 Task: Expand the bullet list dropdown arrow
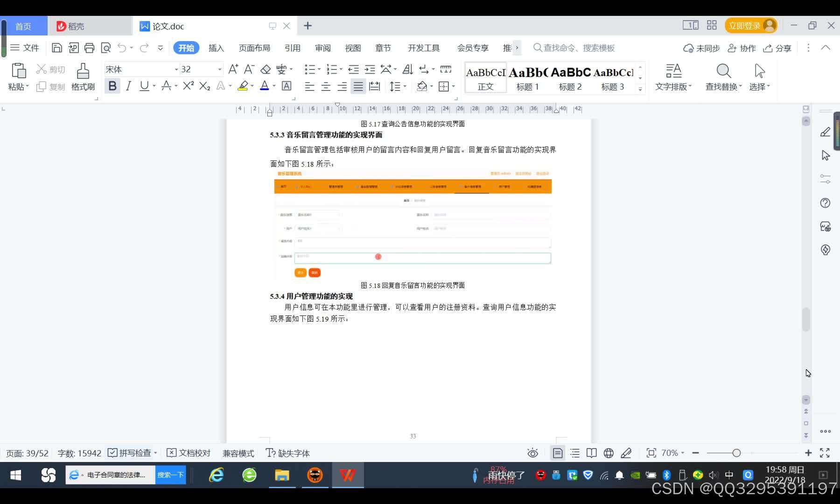pos(319,70)
